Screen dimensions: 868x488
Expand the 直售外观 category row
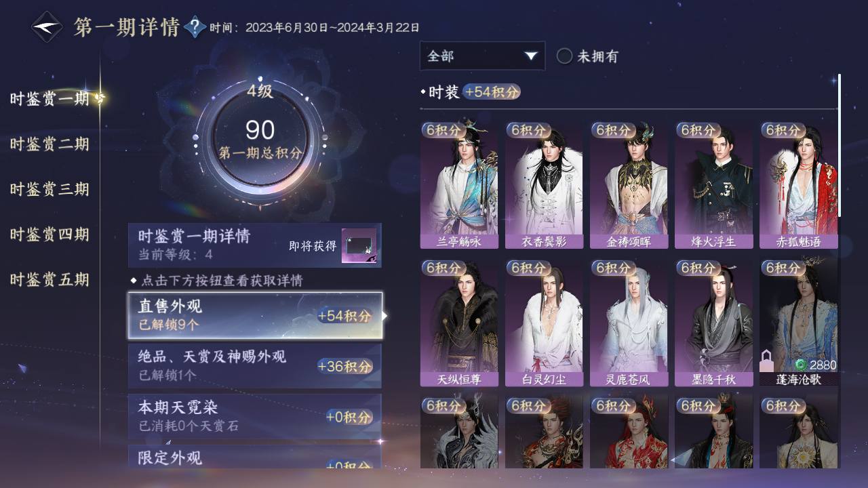click(255, 315)
